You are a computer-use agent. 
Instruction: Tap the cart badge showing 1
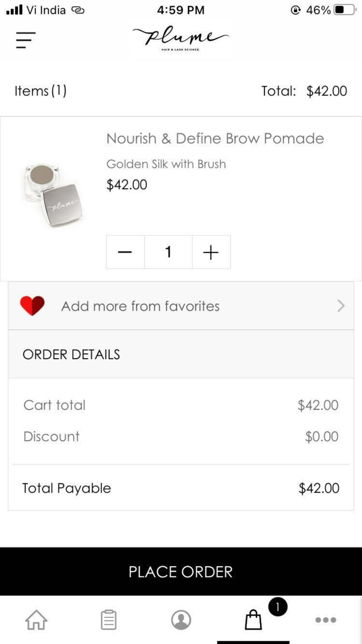tap(278, 607)
